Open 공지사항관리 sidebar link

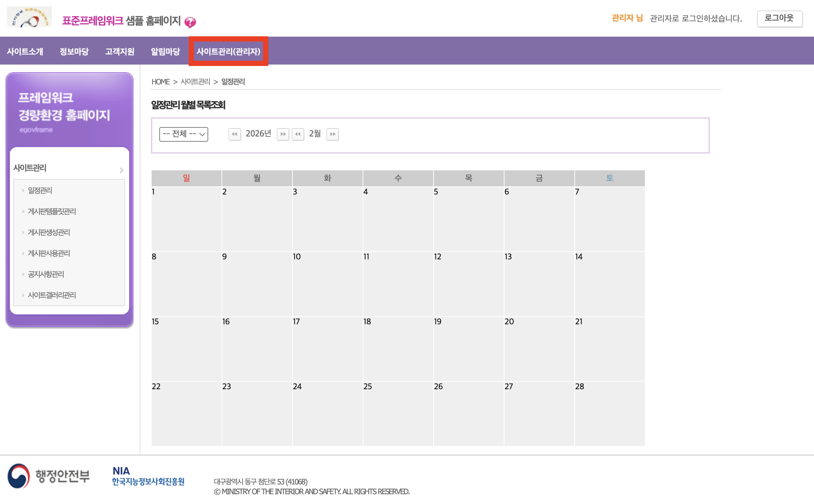46,274
